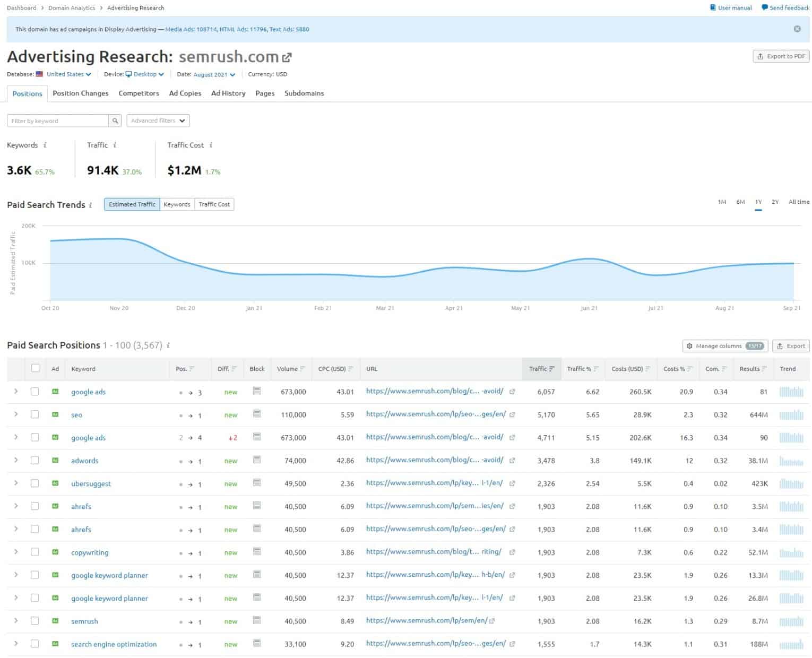812x658 pixels.
Task: Switch to Pages tab
Action: pyautogui.click(x=265, y=93)
